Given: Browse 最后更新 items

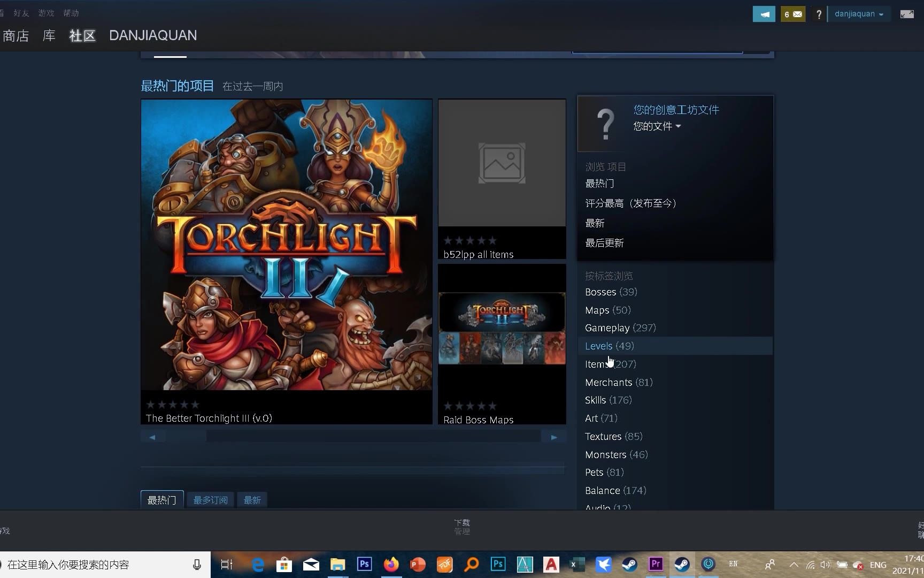Looking at the screenshot, I should click(x=604, y=243).
